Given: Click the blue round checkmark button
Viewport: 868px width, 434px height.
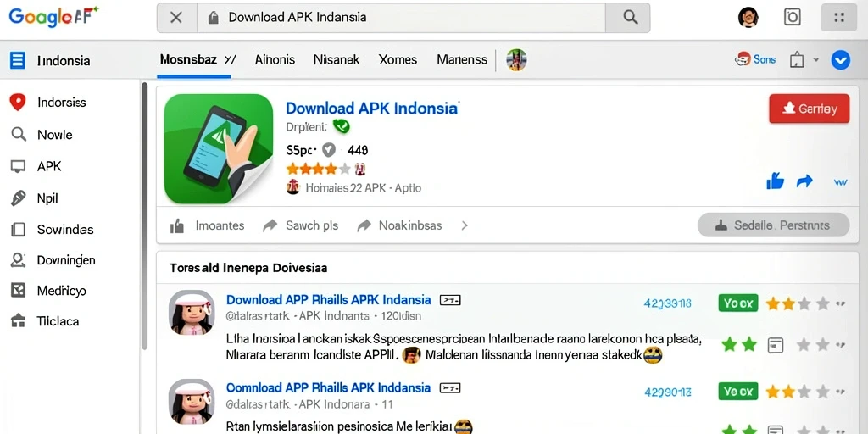Looking at the screenshot, I should pyautogui.click(x=840, y=60).
